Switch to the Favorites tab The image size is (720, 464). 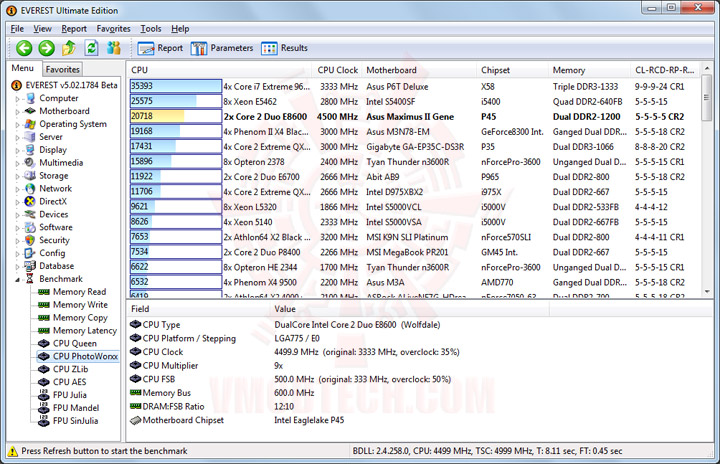[62, 69]
